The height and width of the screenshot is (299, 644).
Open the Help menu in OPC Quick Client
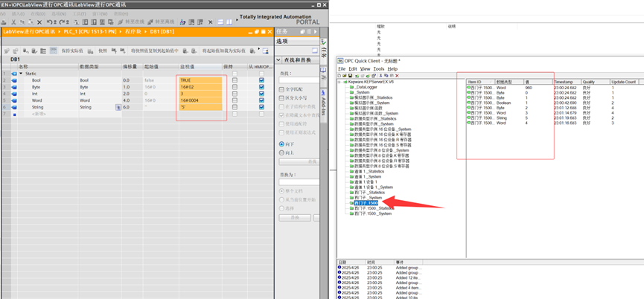[392, 69]
